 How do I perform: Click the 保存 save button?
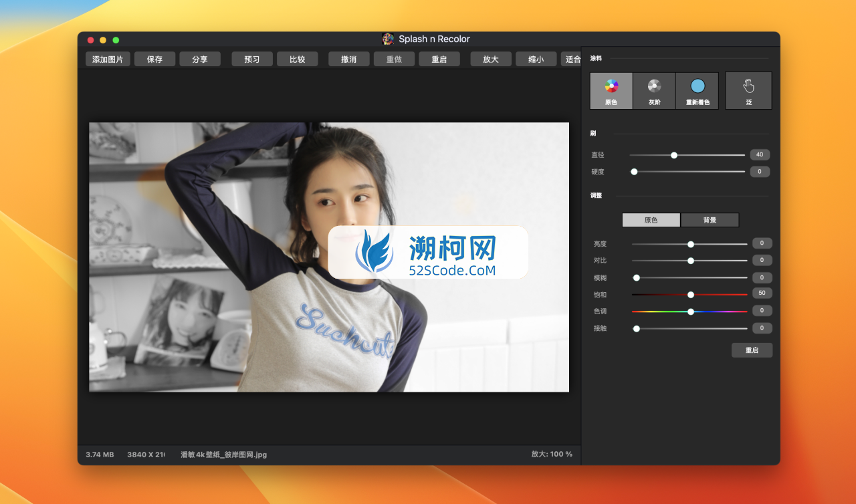point(154,59)
